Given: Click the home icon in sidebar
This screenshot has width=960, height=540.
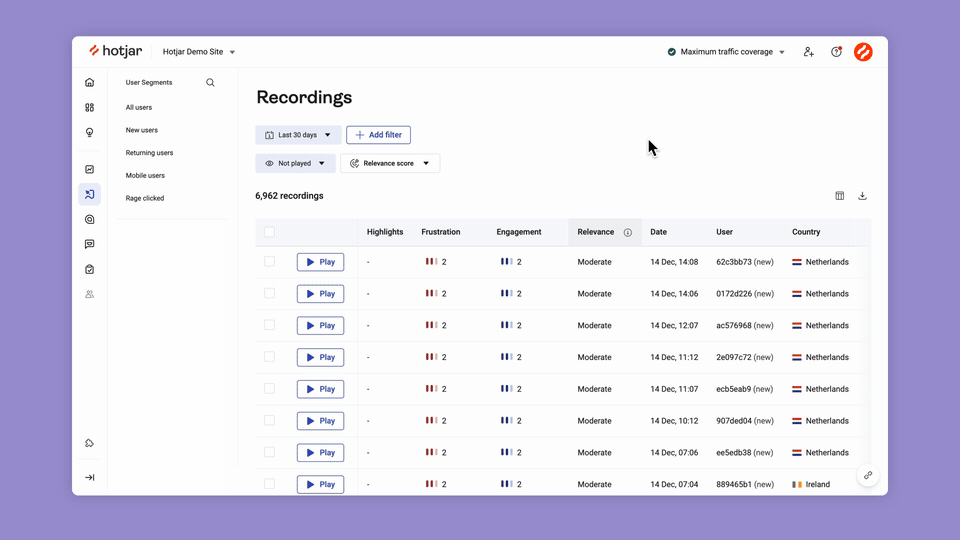Looking at the screenshot, I should click(89, 83).
